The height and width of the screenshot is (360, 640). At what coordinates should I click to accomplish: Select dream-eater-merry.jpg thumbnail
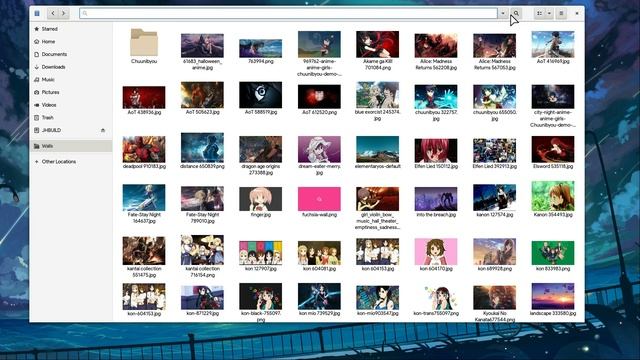319,149
